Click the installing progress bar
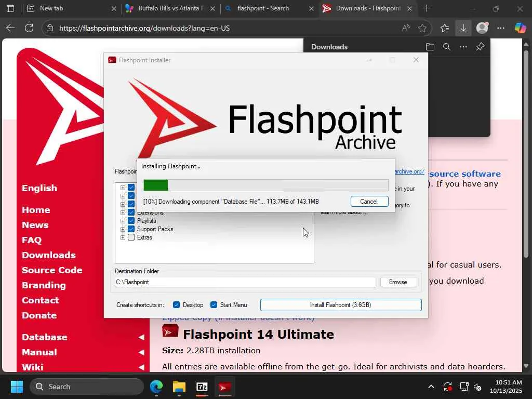532x399 pixels. [265, 185]
